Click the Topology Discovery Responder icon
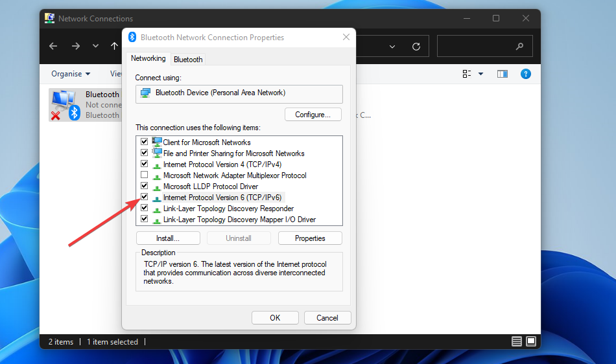The width and height of the screenshot is (616, 364). pos(157,209)
